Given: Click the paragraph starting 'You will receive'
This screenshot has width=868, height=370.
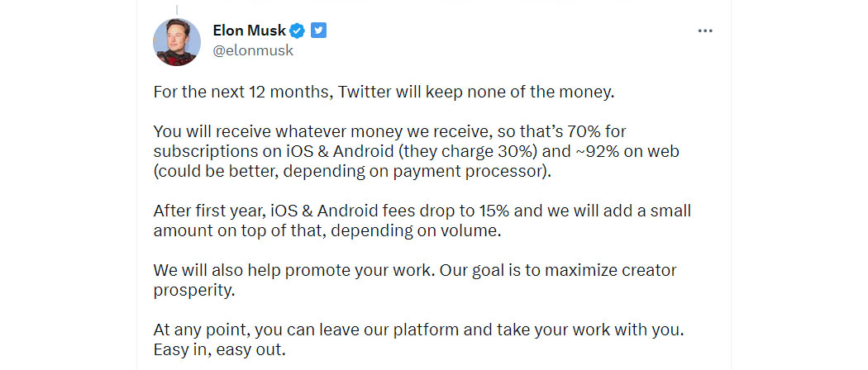Looking at the screenshot, I should coord(417,151).
